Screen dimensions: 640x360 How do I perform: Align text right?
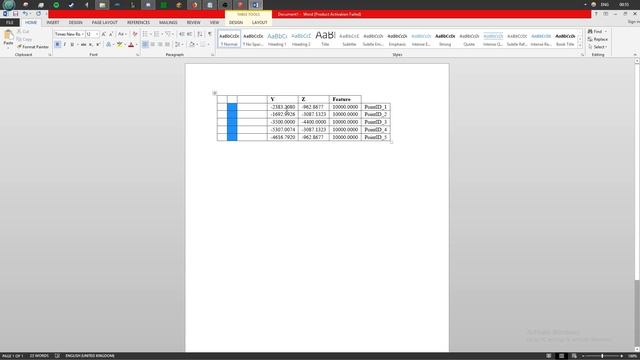tap(160, 44)
